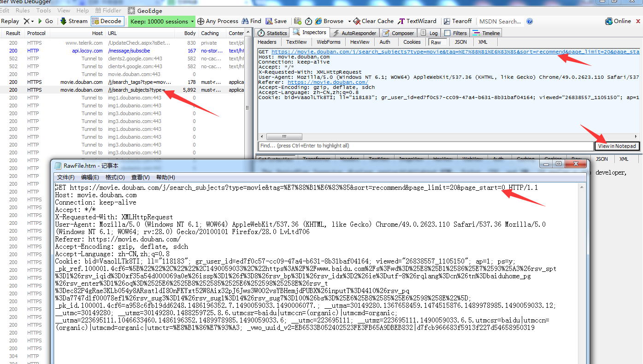The image size is (643, 364).
Task: Select the request TextView tab
Action: (296, 42)
